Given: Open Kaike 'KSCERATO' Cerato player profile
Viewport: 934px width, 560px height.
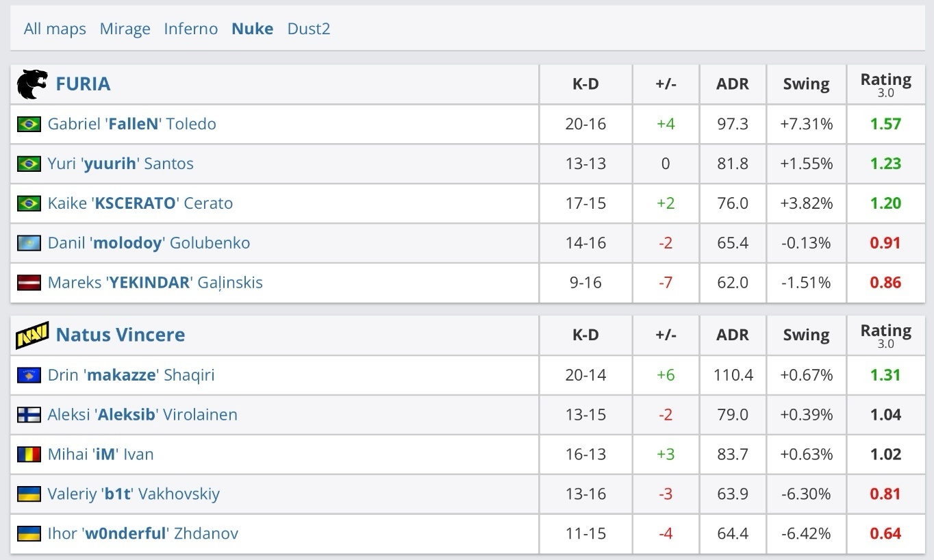Looking at the screenshot, I should click(140, 203).
